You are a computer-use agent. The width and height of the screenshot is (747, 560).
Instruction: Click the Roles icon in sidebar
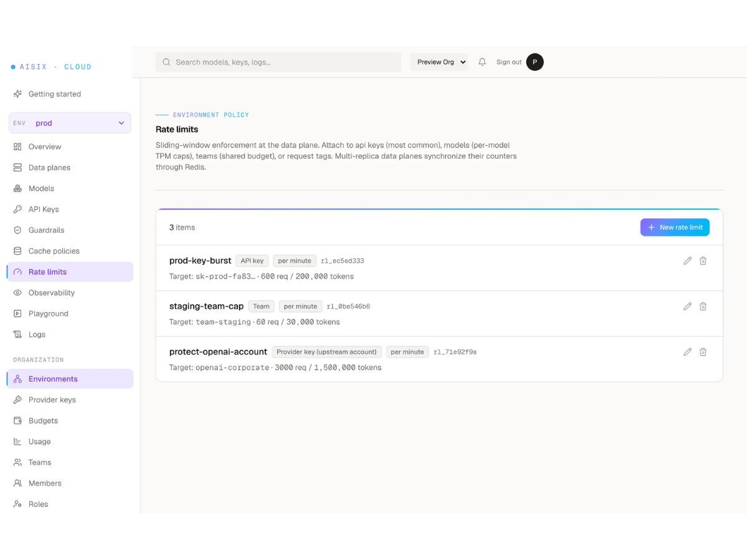17,504
